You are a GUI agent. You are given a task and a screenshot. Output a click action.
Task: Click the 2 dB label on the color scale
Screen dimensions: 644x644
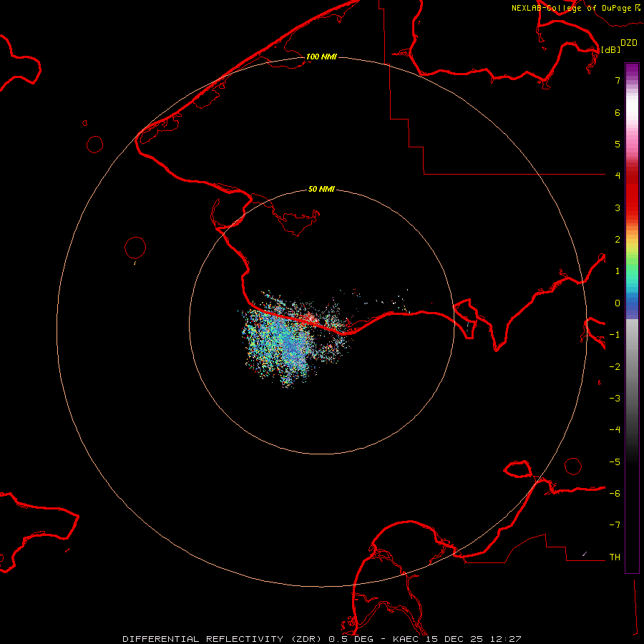(618, 240)
